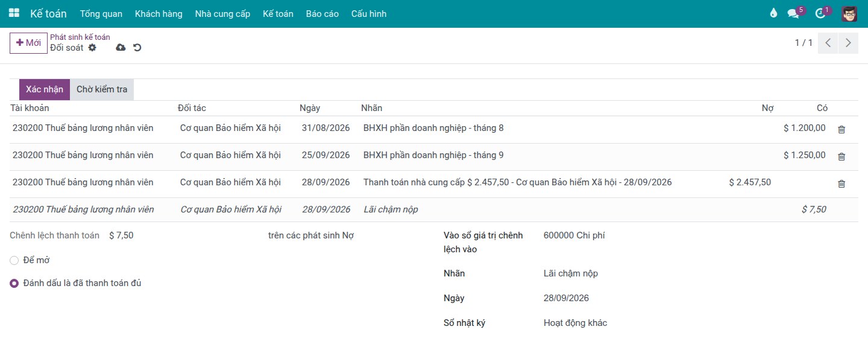
Task: Click the droplet icon in top bar
Action: click(x=774, y=13)
